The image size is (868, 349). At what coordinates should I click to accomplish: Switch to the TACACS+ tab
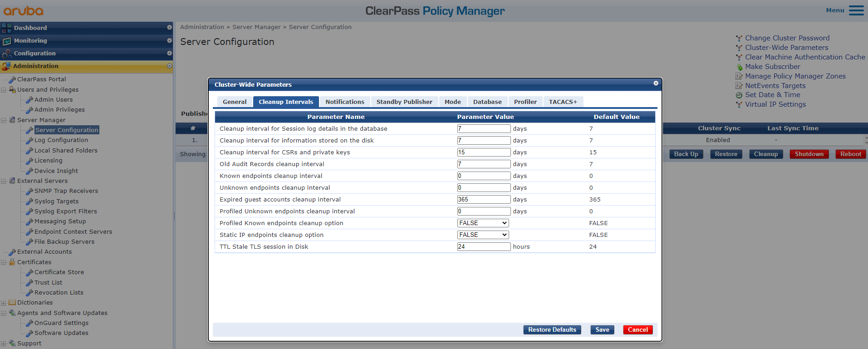(x=563, y=102)
